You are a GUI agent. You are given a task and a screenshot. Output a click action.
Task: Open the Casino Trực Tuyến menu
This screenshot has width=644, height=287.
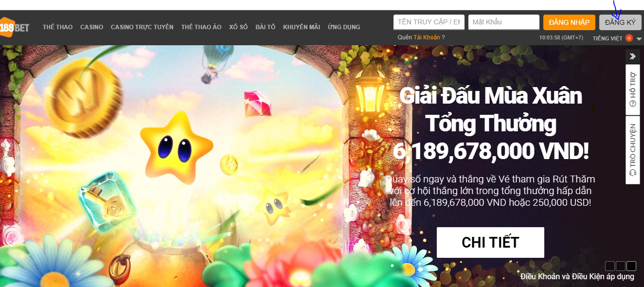click(x=142, y=27)
